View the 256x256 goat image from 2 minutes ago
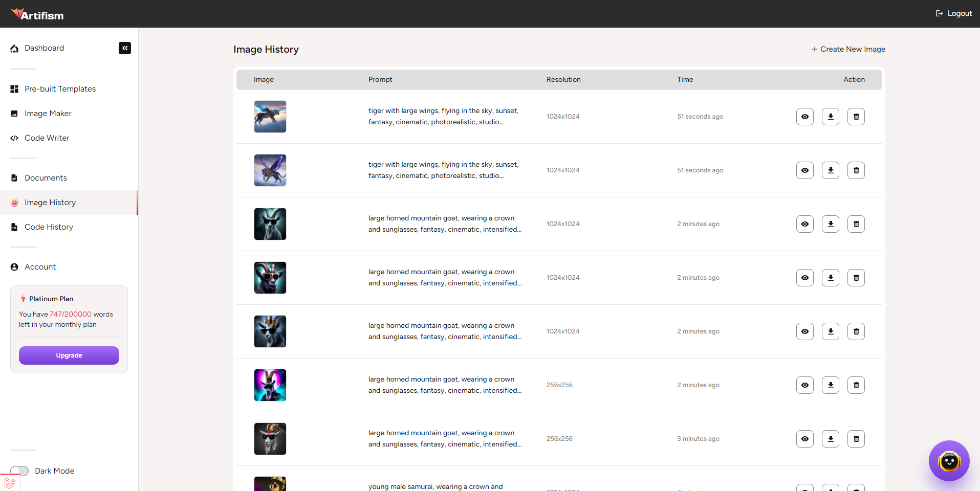Screen dimensions: 980x491 [805, 385]
